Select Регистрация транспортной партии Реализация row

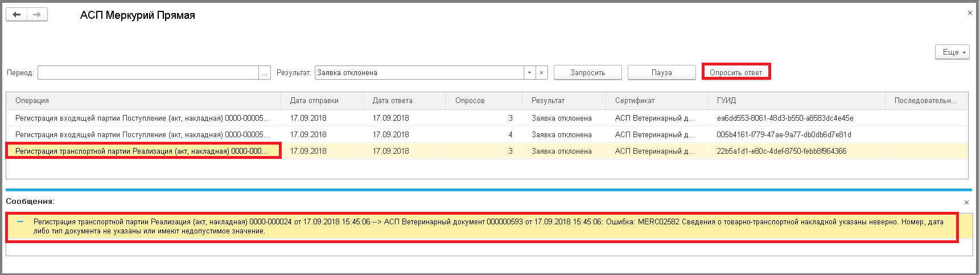click(487, 151)
